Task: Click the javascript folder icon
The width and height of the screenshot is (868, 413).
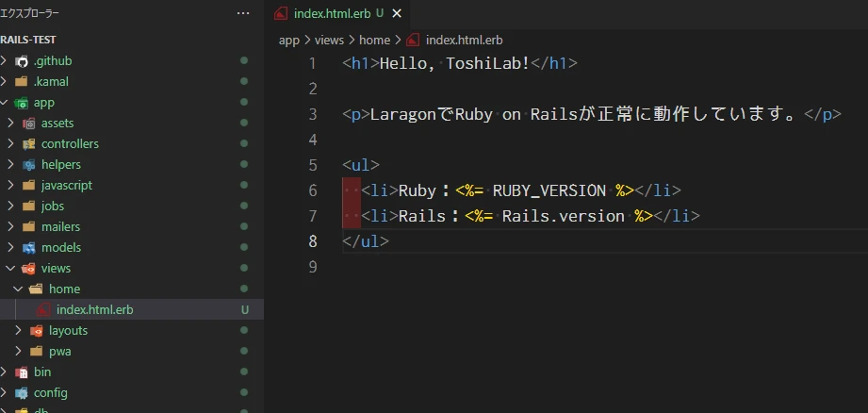Action: 29,186
